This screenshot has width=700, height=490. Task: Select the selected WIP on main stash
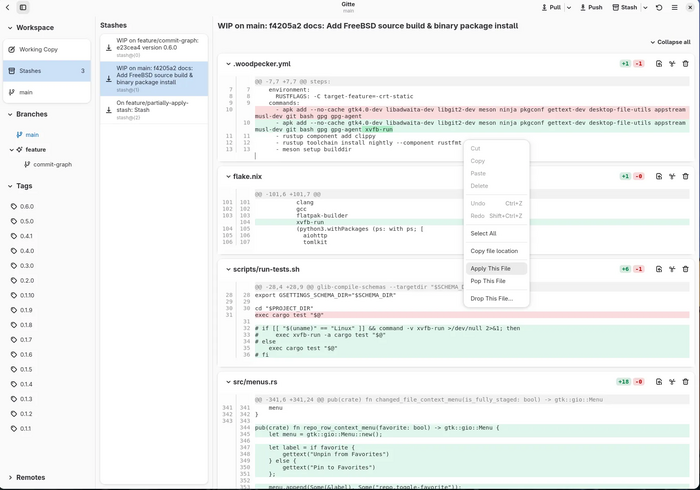tap(154, 79)
